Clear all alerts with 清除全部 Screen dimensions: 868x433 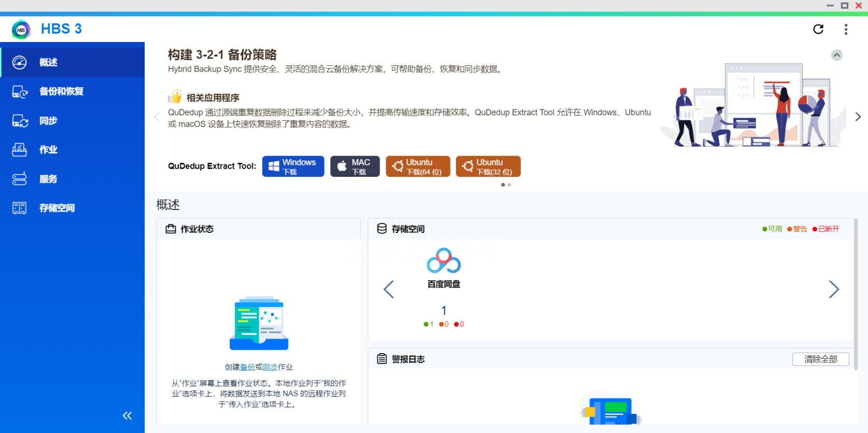coord(820,359)
